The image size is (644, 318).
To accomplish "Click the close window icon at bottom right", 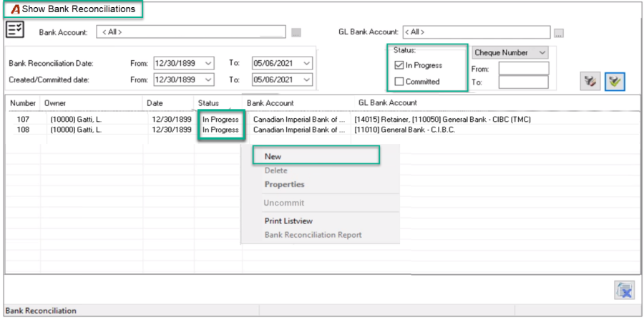I will click(624, 291).
